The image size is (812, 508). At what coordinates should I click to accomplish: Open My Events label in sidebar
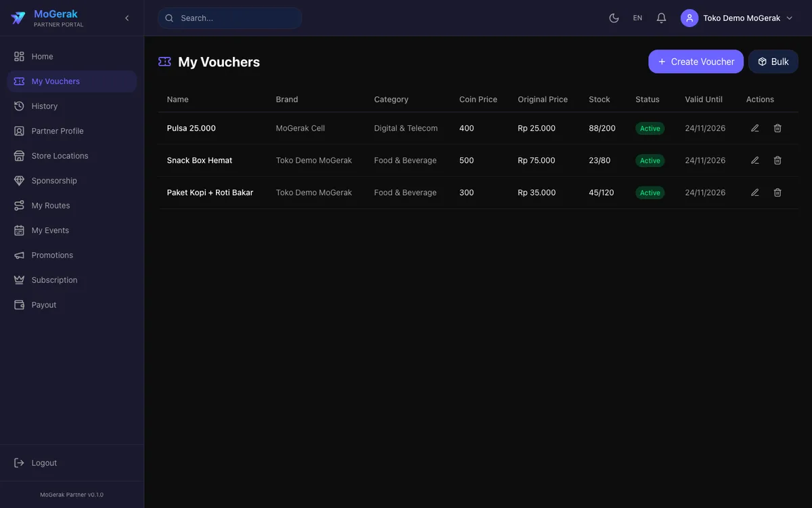coord(50,230)
